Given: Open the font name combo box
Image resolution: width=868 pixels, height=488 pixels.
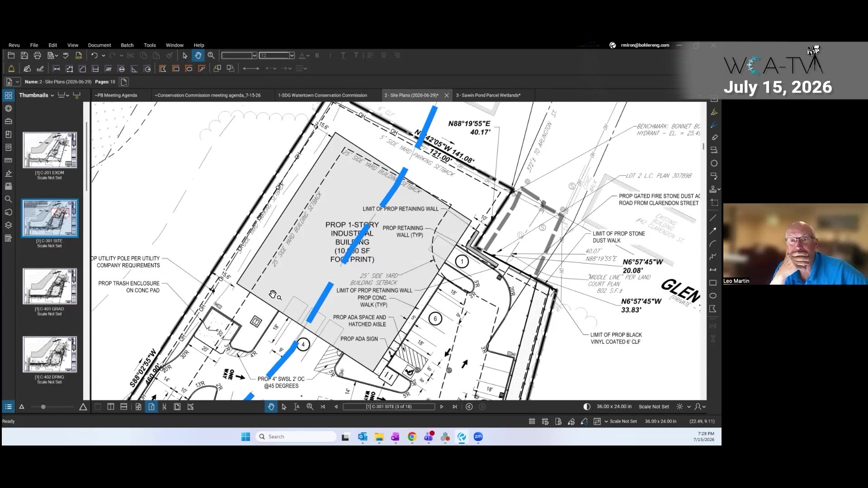Looking at the screenshot, I should coord(239,56).
